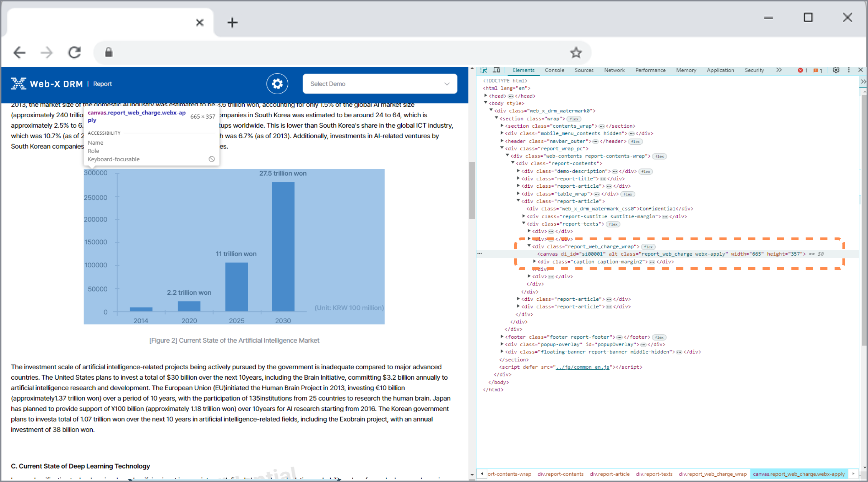Select div.report-contents in breadcrumb bar
This screenshot has height=482, width=868.
560,474
